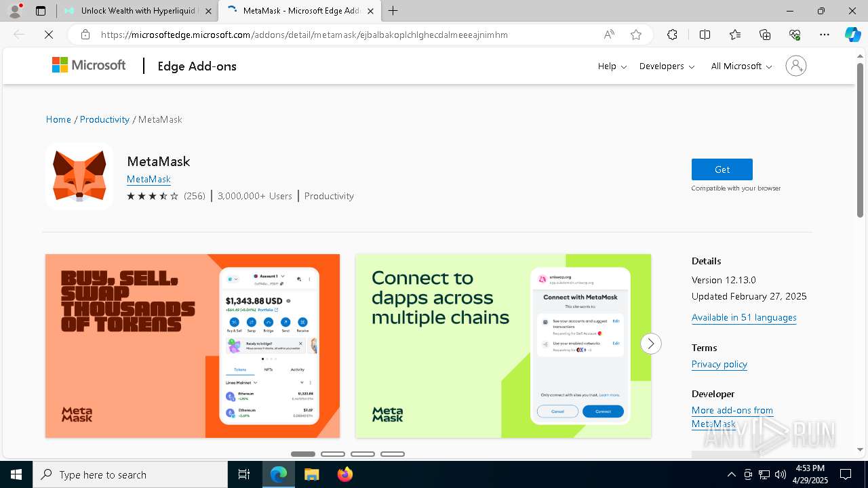Open Task View on the taskbar
The height and width of the screenshot is (488, 868).
pyautogui.click(x=244, y=474)
